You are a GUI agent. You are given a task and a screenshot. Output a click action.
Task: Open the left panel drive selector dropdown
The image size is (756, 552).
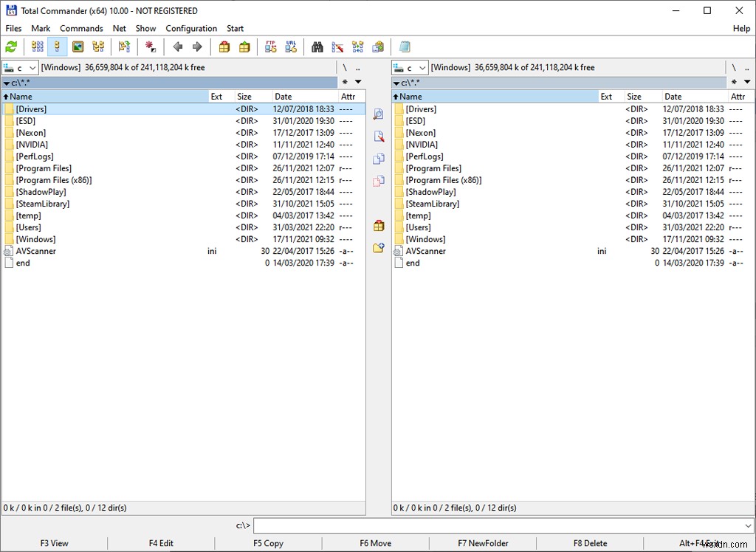click(32, 67)
